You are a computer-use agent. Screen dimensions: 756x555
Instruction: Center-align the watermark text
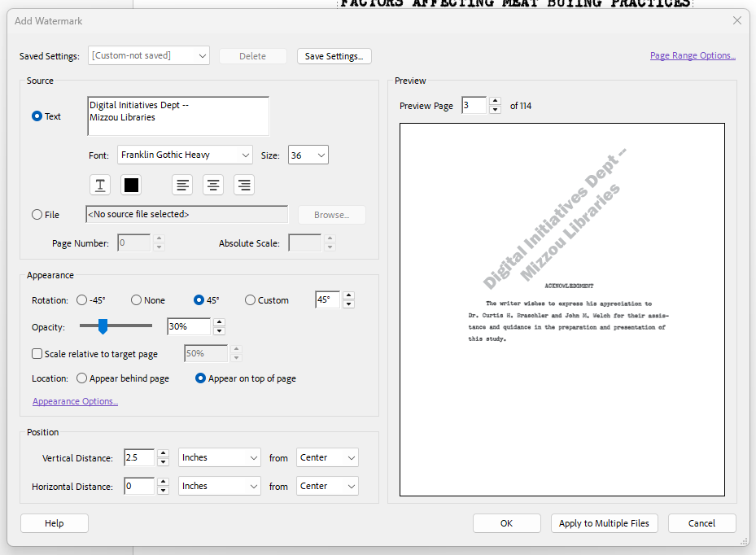tap(213, 185)
